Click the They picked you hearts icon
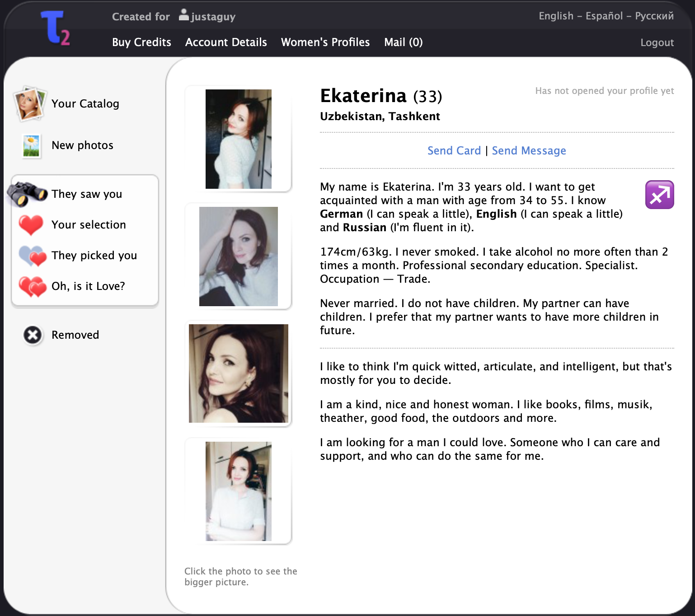Screen dimensions: 695x616 pyautogui.click(x=33, y=256)
